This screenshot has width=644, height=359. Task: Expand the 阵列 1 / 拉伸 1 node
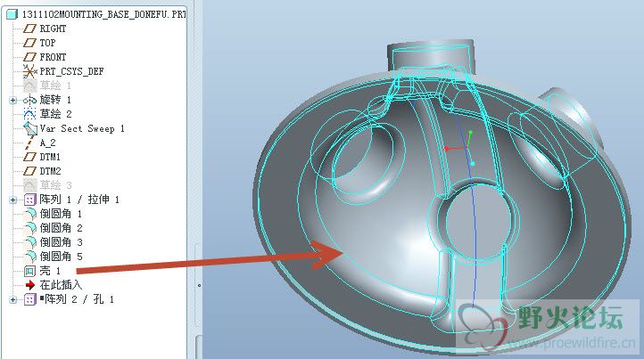coord(13,200)
